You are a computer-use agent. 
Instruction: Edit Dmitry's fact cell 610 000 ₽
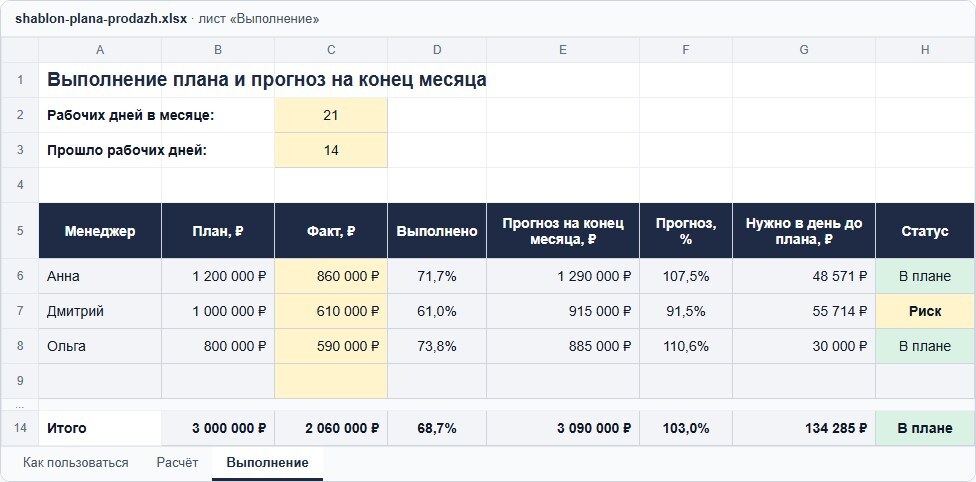(x=331, y=311)
